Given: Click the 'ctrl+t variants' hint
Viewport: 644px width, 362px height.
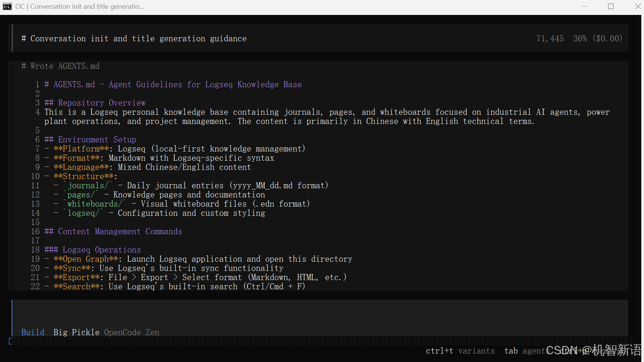Looking at the screenshot, I should point(460,351).
